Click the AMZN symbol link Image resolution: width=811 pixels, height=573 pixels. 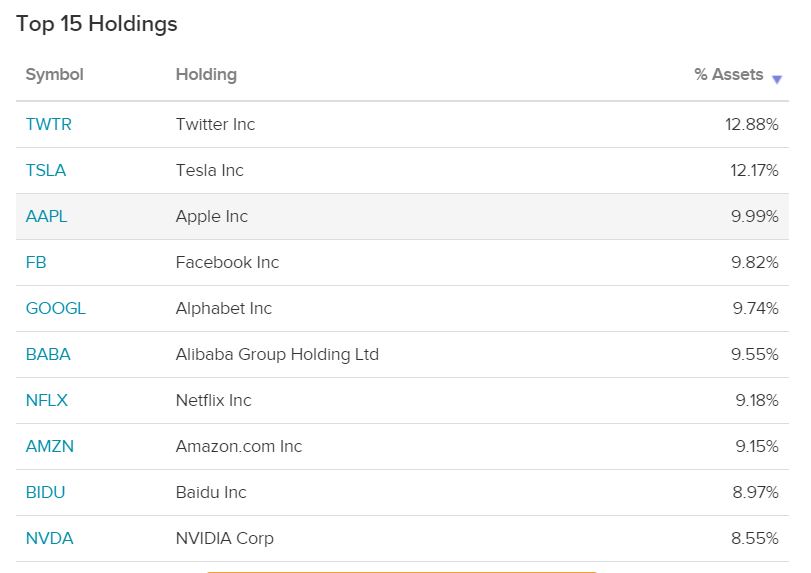point(49,446)
